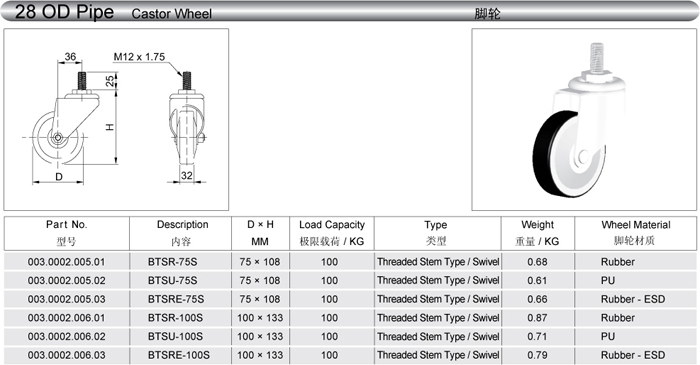Click the 0.87 weight value

tap(537, 318)
